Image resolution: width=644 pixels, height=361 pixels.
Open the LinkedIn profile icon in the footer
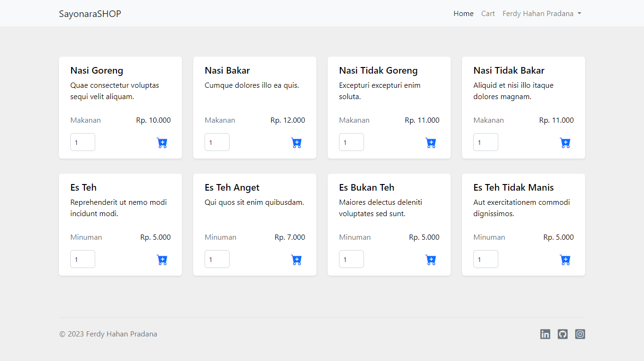coord(545,334)
